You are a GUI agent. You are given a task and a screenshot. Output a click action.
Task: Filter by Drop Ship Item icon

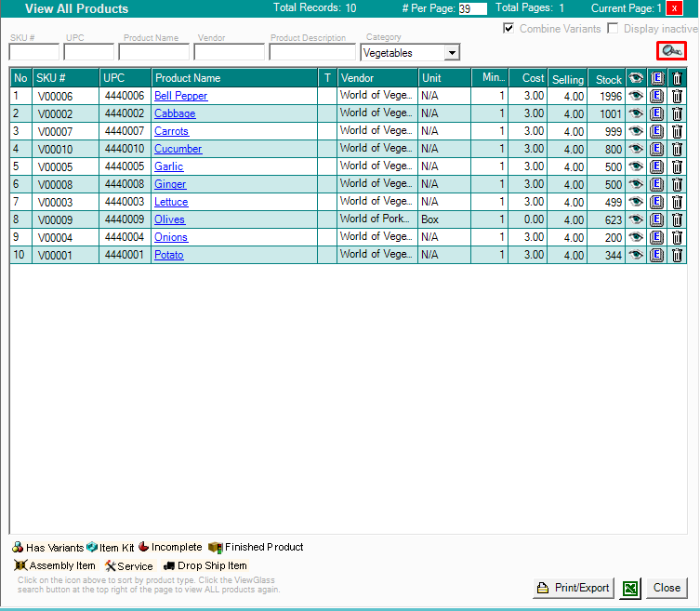(169, 565)
